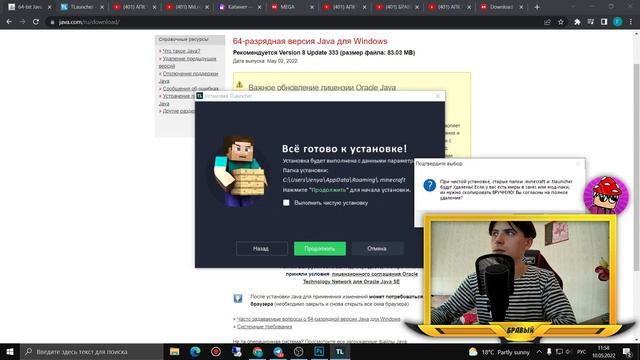640x360 pixels.
Task: Click the '64-разрядная версия Java для Windows' heading
Action: coord(310,41)
